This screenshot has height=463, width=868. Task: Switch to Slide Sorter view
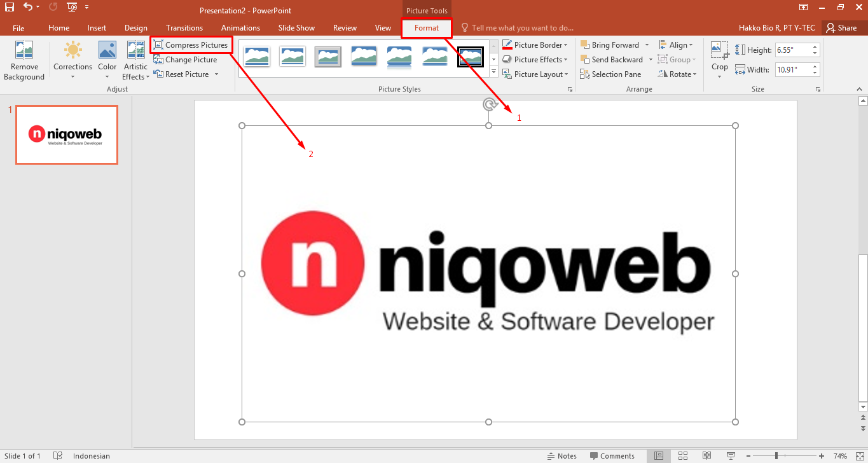coord(682,456)
